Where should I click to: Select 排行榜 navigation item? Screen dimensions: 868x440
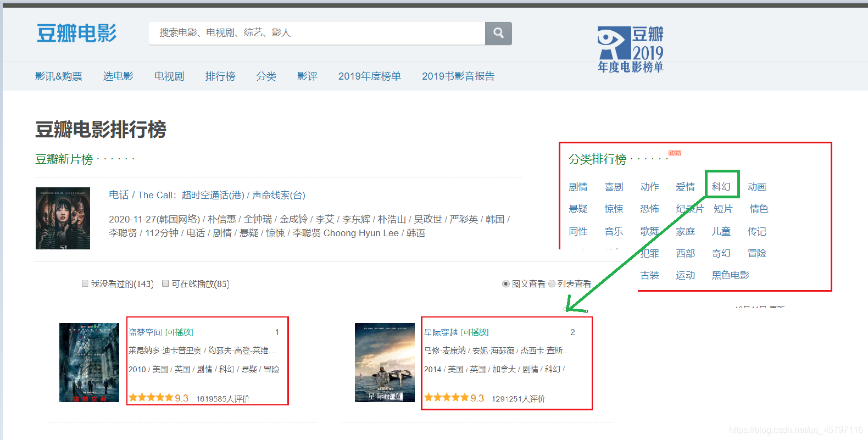pyautogui.click(x=220, y=76)
